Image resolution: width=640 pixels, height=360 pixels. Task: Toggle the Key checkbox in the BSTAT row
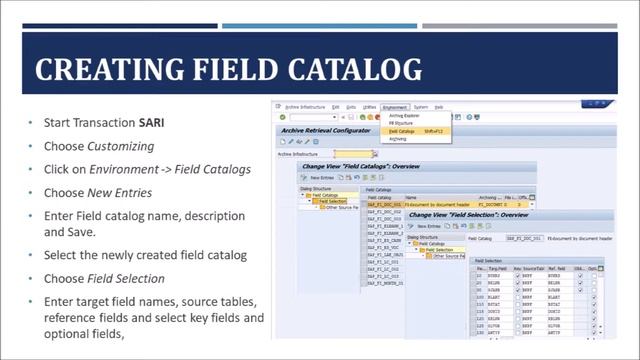click(x=518, y=304)
